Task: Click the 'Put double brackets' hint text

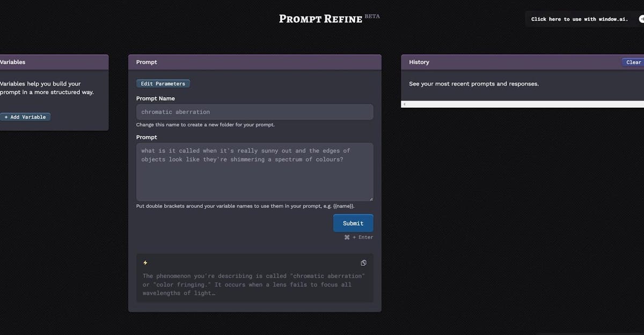Action: [x=246, y=206]
